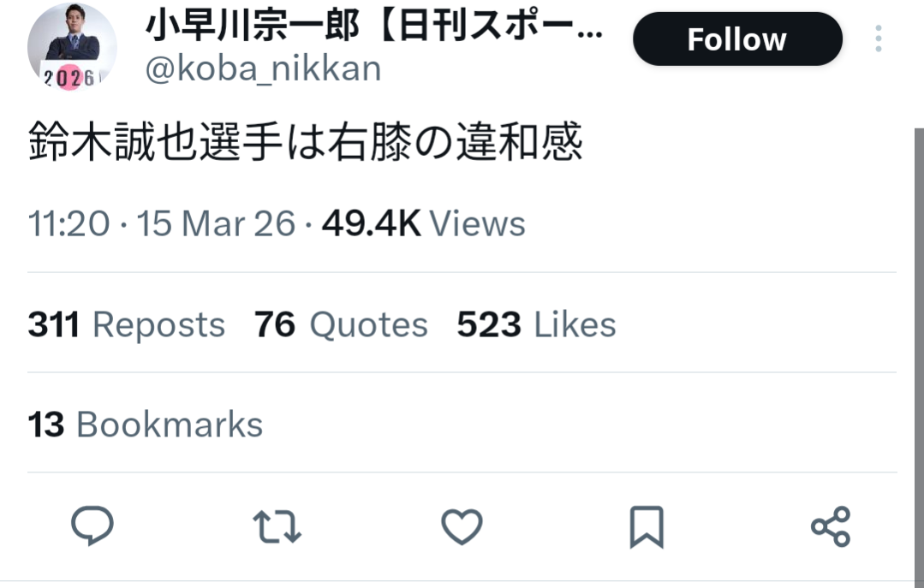The height and width of the screenshot is (588, 924).
Task: Show who liked via 523 Likes
Action: pyautogui.click(x=536, y=324)
